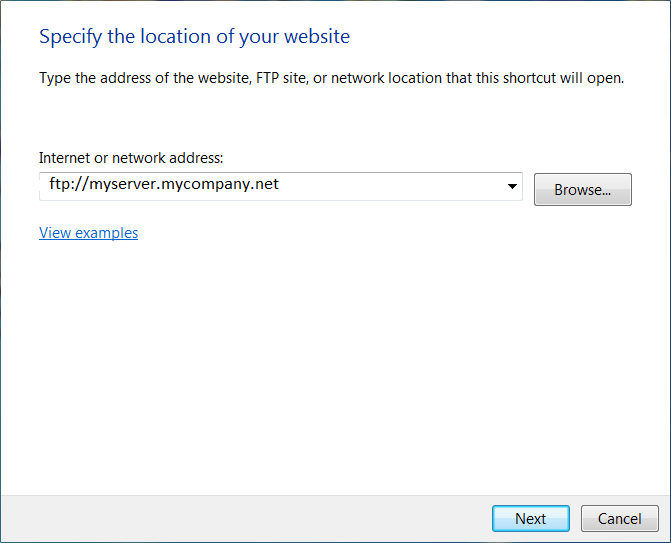Viewport: 671px width, 543px height.
Task: Click the Browse... button
Action: pyautogui.click(x=582, y=189)
